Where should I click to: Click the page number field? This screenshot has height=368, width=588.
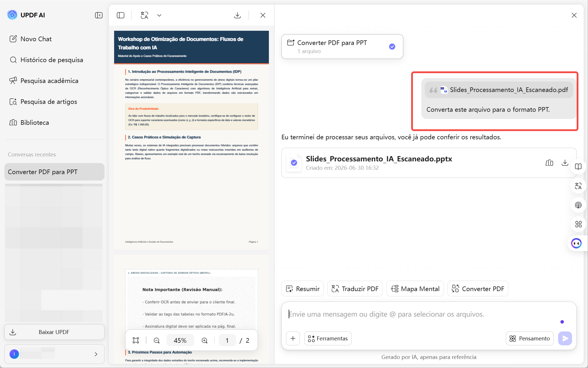(227, 340)
